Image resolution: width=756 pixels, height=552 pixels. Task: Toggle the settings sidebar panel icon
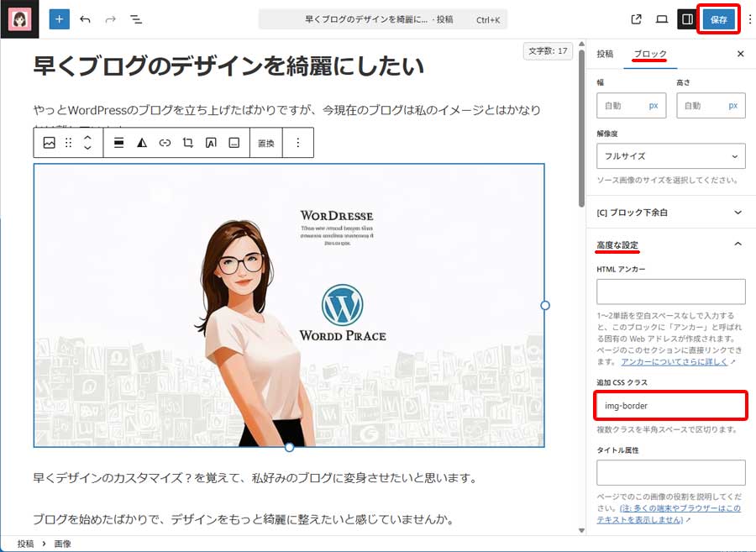coord(687,19)
